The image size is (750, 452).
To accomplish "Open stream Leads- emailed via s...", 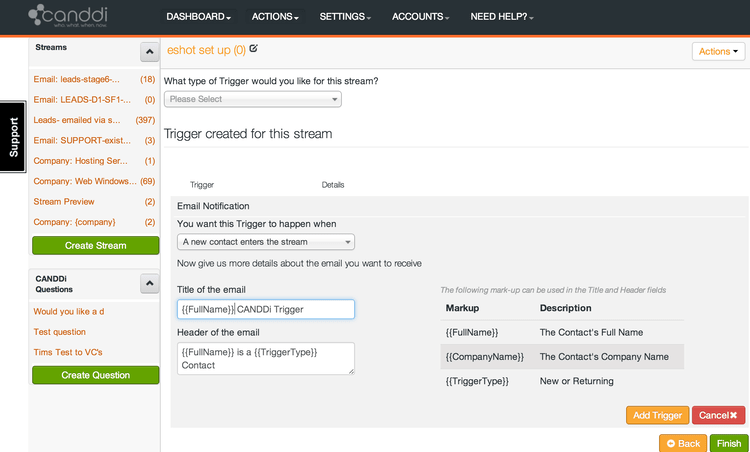I will coord(77,120).
